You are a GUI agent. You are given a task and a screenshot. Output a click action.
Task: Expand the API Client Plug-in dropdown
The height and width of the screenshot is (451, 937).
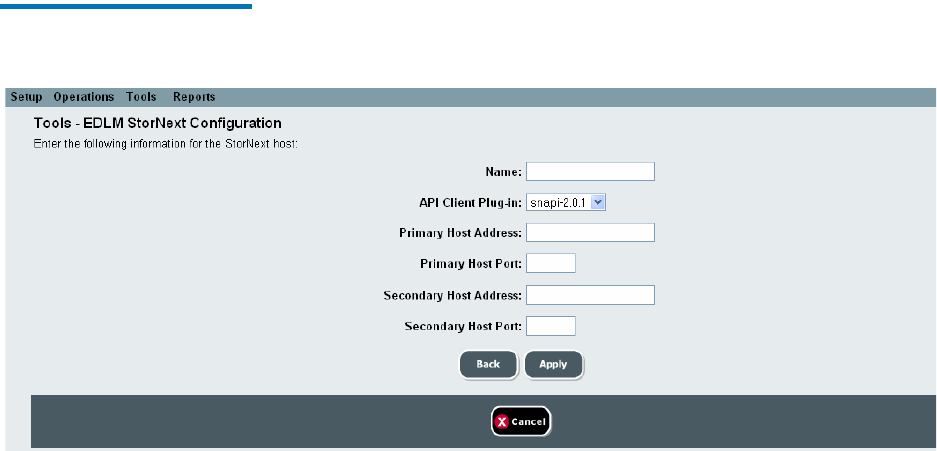[566, 203]
